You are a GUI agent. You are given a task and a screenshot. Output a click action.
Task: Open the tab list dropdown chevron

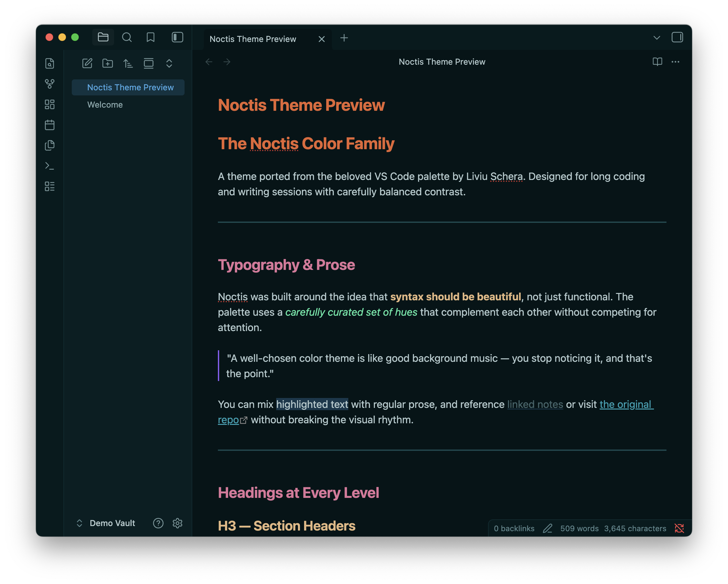(657, 37)
